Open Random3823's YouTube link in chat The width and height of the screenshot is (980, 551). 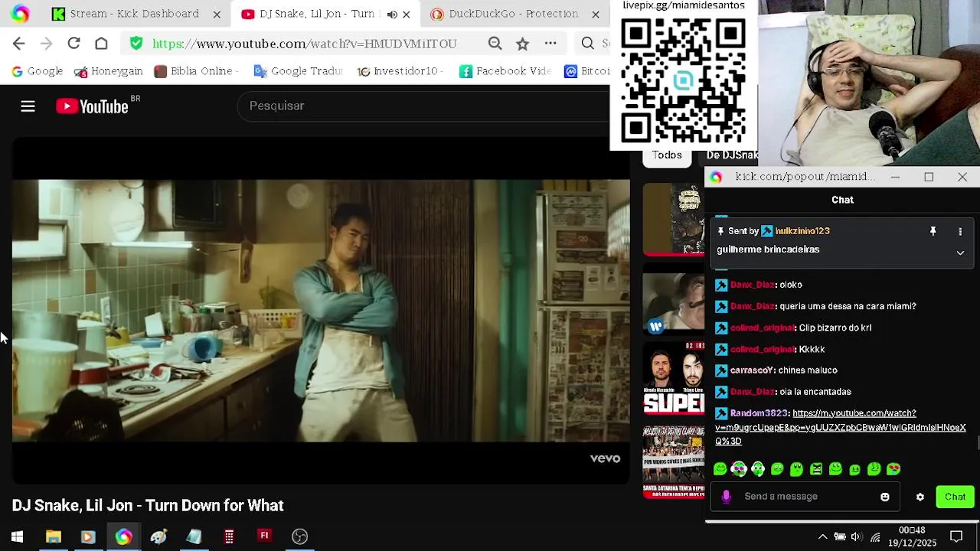841,427
